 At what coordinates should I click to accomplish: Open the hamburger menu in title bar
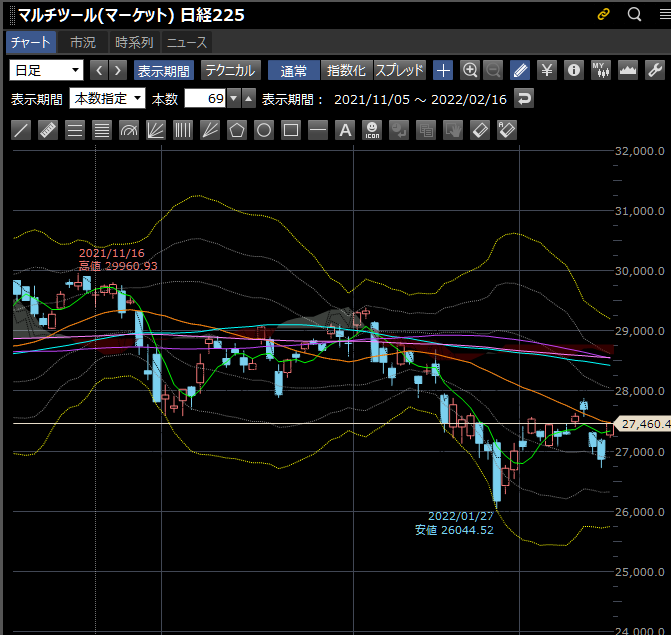(x=658, y=14)
